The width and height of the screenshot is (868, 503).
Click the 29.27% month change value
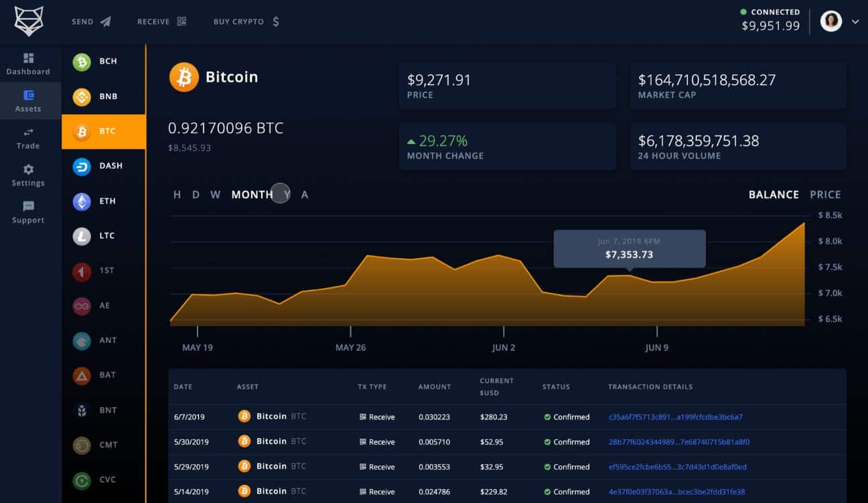point(443,141)
